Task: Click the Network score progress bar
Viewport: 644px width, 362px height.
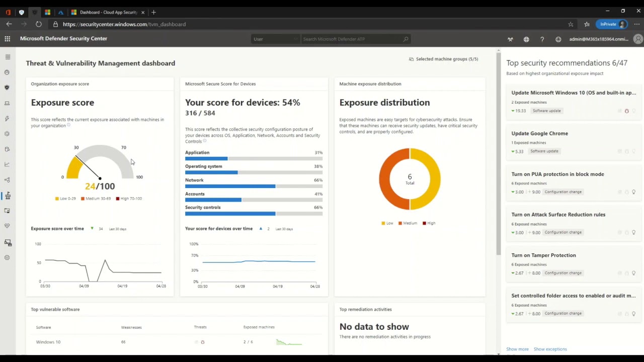Action: click(x=254, y=187)
